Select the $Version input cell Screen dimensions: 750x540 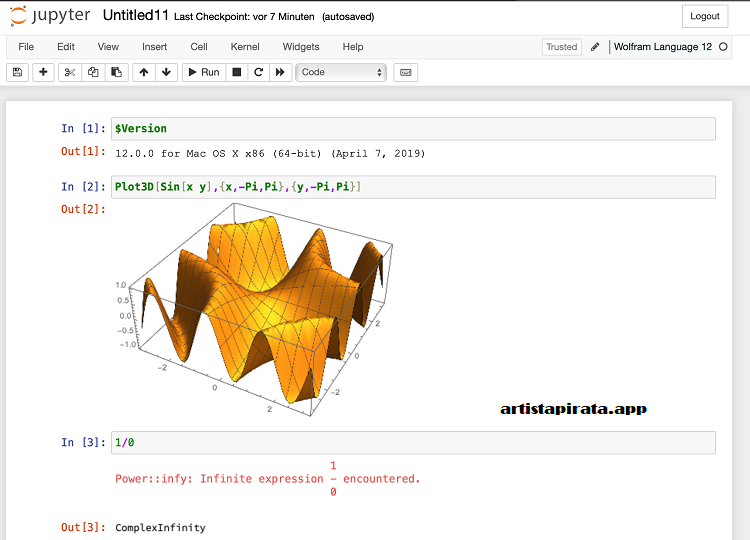pos(413,129)
